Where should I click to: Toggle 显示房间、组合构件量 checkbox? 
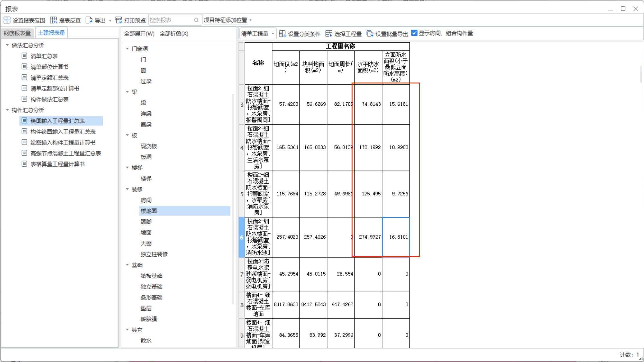point(414,33)
